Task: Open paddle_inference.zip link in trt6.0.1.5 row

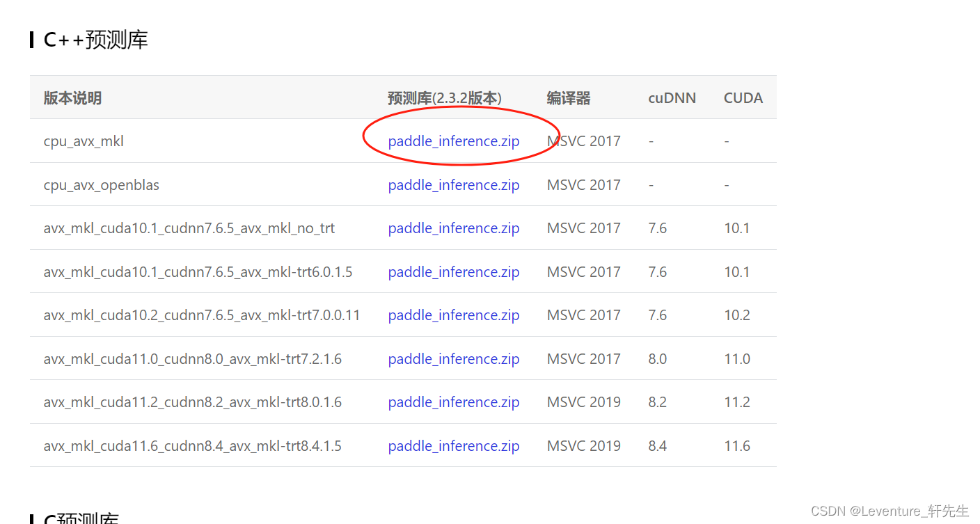Action: point(454,272)
